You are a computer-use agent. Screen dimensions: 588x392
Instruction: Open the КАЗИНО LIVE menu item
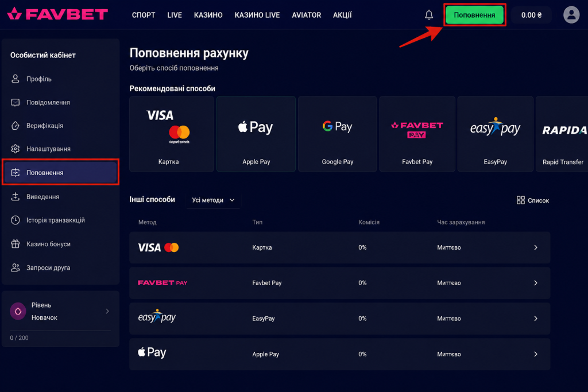point(257,15)
